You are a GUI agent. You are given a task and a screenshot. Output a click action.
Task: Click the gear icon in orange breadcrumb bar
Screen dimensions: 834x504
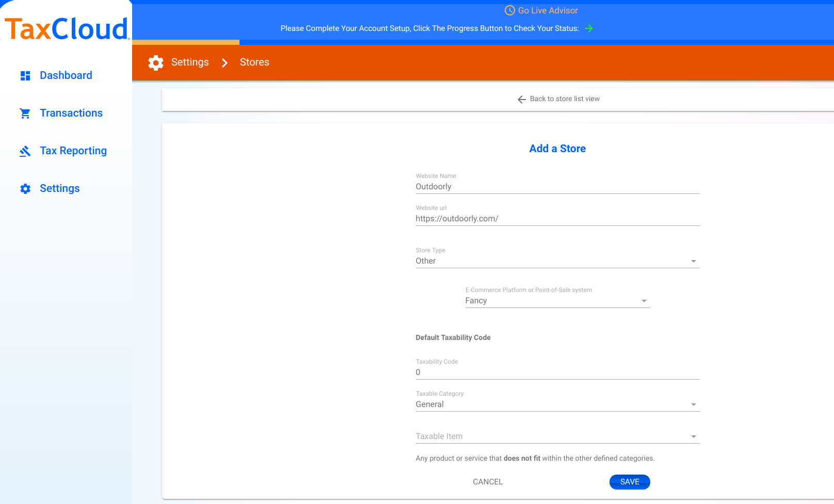pos(156,62)
